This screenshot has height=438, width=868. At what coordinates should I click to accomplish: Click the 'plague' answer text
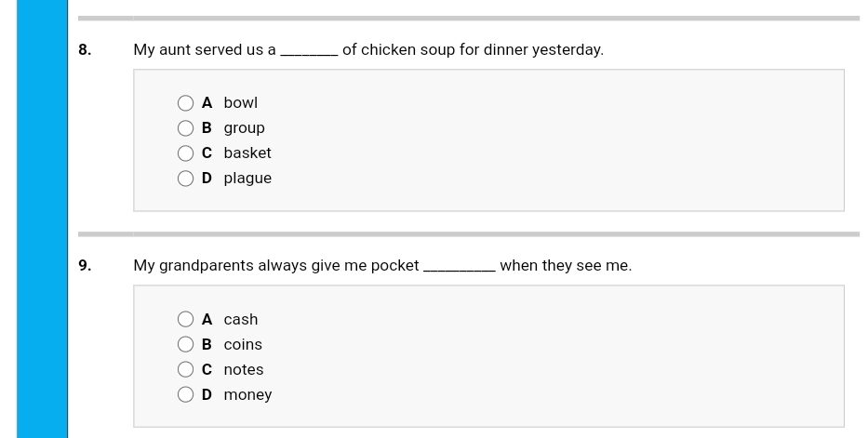[x=247, y=179]
